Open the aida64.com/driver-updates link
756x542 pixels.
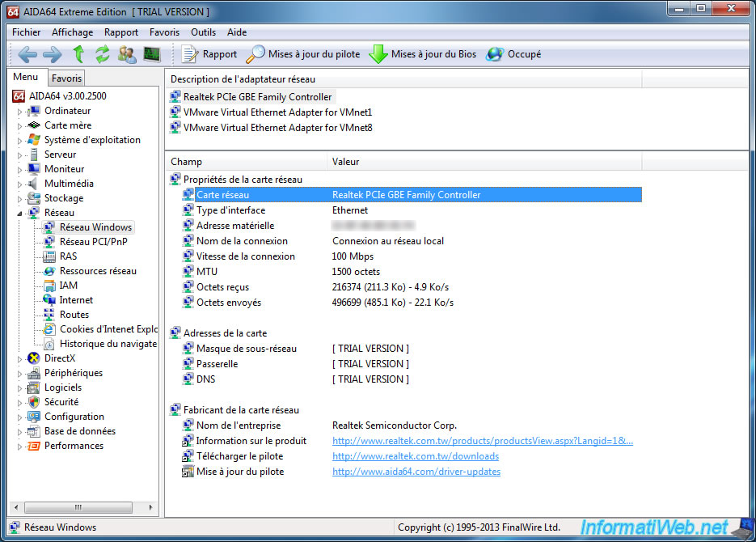[x=416, y=472]
